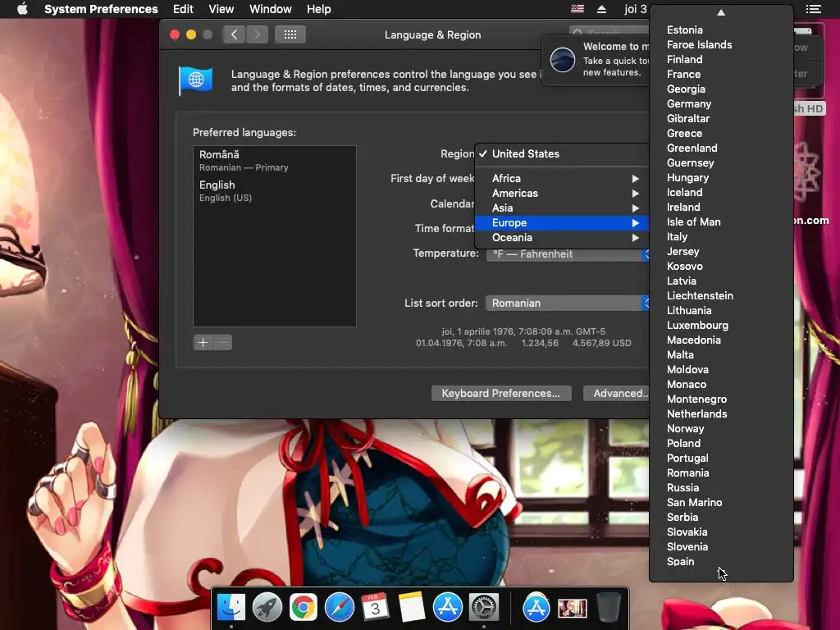The image size is (840, 630).
Task: Click the Advanced button
Action: click(x=616, y=393)
